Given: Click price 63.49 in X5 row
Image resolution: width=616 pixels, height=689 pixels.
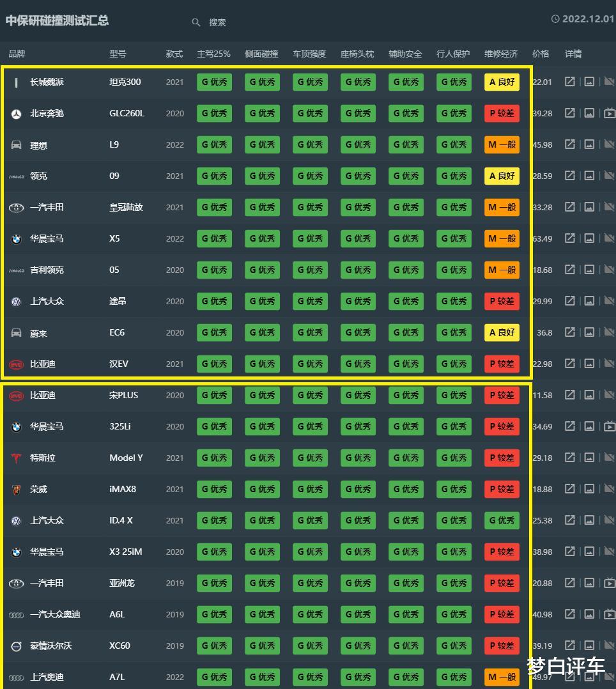Looking at the screenshot, I should pyautogui.click(x=543, y=238).
